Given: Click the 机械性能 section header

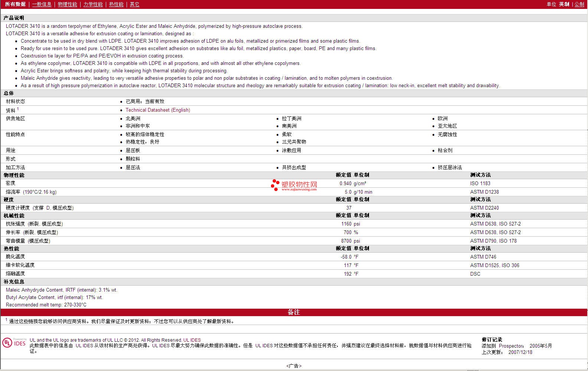Looking at the screenshot, I should click(14, 216).
